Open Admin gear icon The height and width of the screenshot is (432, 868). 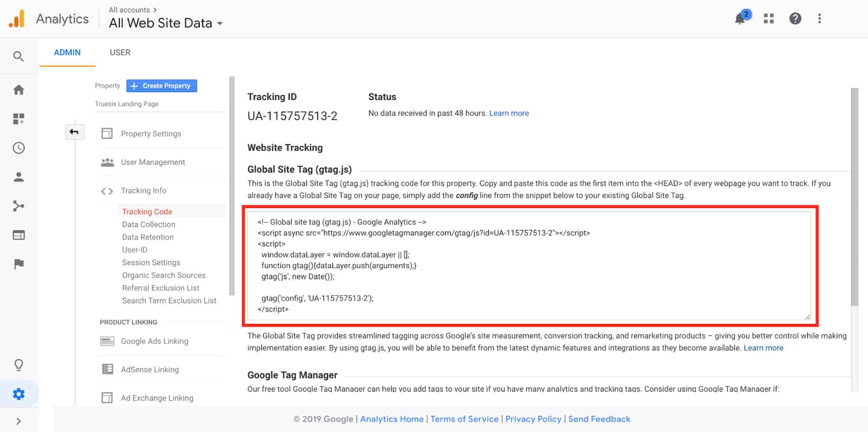pos(19,394)
